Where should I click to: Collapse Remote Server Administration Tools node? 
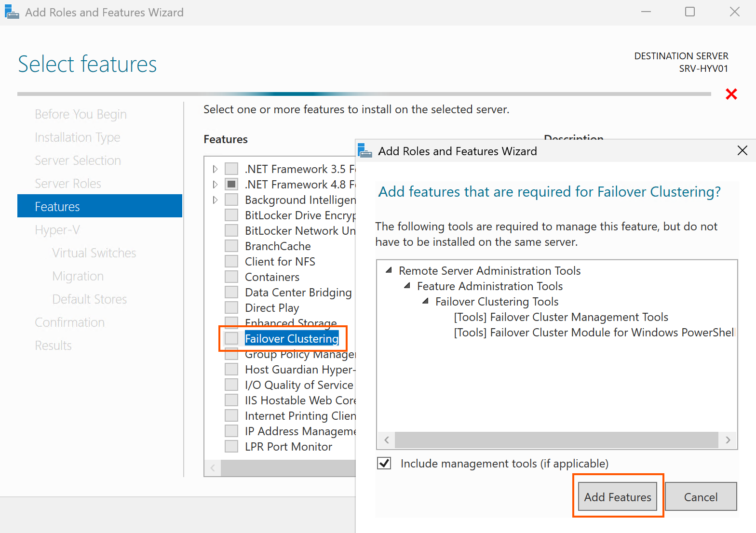pos(389,271)
